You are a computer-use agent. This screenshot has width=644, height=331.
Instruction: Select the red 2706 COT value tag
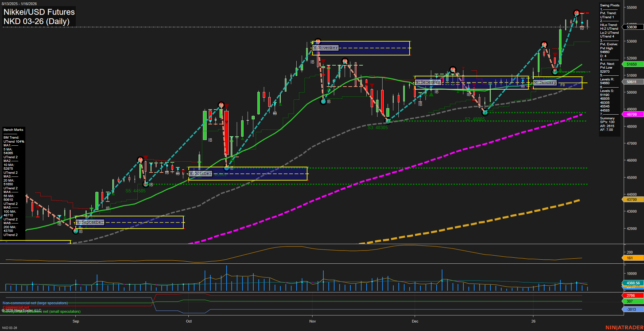630,295
